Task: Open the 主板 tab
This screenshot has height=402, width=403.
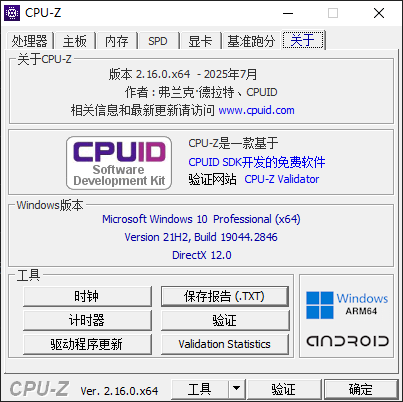Action: [75, 41]
